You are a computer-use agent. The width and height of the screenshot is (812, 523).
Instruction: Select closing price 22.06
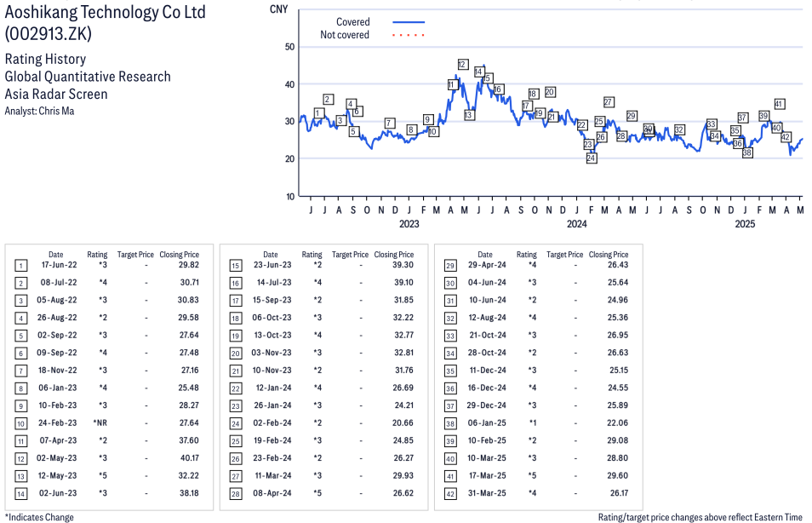pos(618,423)
